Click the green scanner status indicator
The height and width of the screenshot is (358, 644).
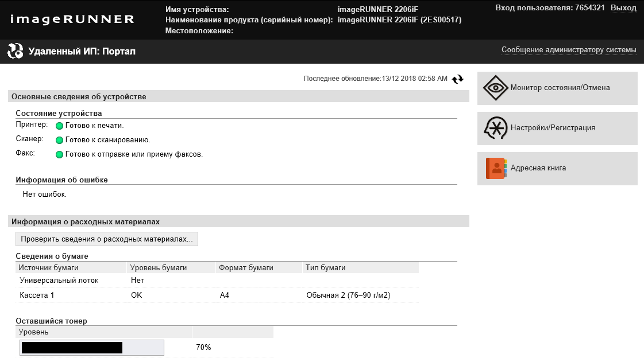(59, 140)
